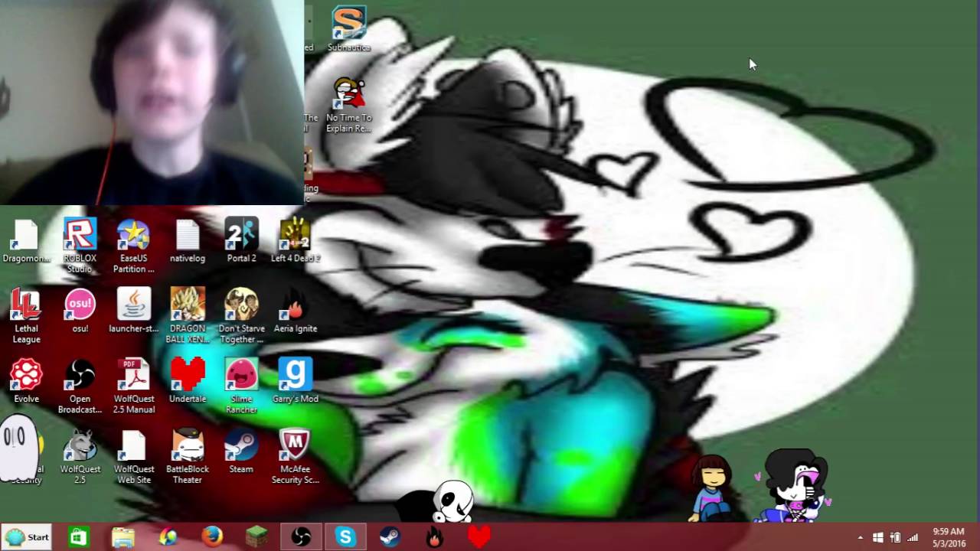Launch the osu! desktop shortcut
This screenshot has height=551, width=980.
pyautogui.click(x=80, y=311)
